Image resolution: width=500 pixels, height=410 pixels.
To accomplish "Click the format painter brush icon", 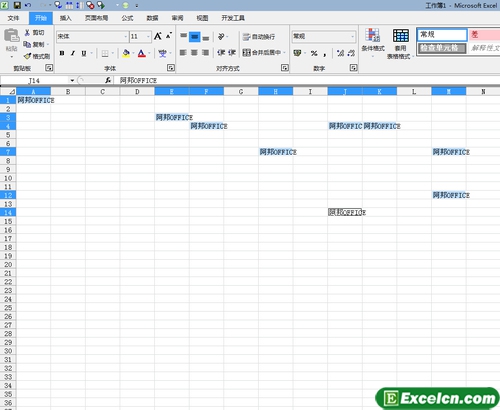I will [27, 56].
